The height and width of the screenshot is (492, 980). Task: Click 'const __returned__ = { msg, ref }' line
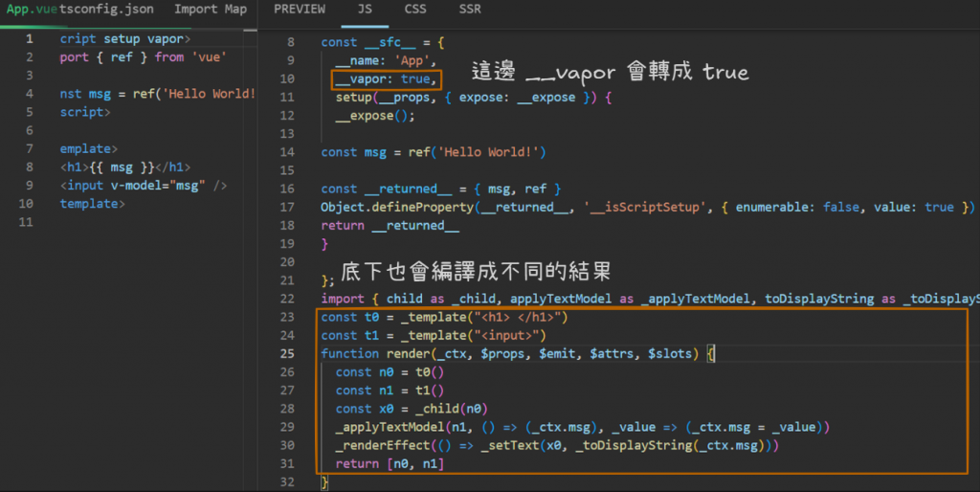point(440,189)
